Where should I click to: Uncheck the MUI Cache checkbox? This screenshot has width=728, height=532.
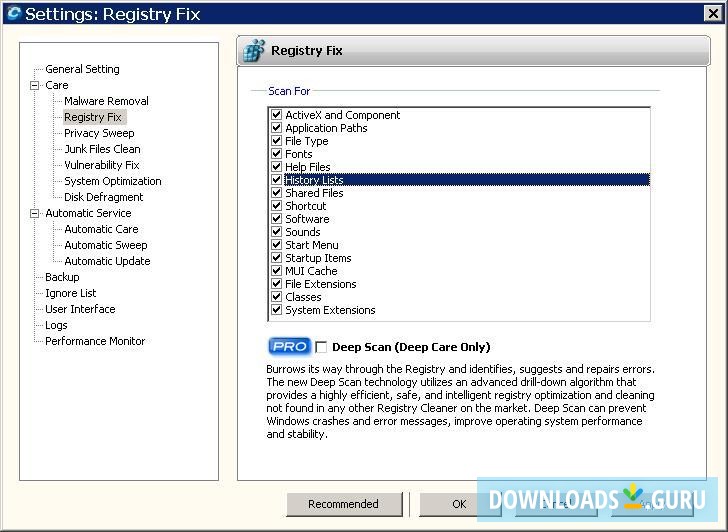click(277, 270)
